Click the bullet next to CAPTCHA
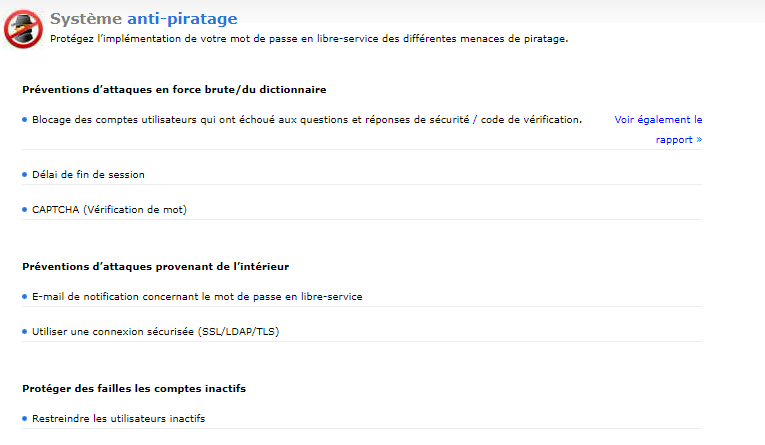The width and height of the screenshot is (765, 445). [24, 209]
